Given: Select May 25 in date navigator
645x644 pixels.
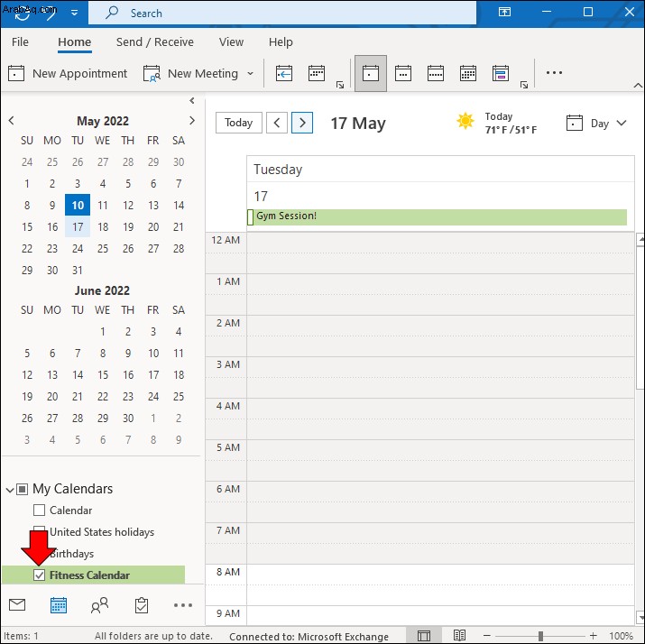Looking at the screenshot, I should pos(103,248).
